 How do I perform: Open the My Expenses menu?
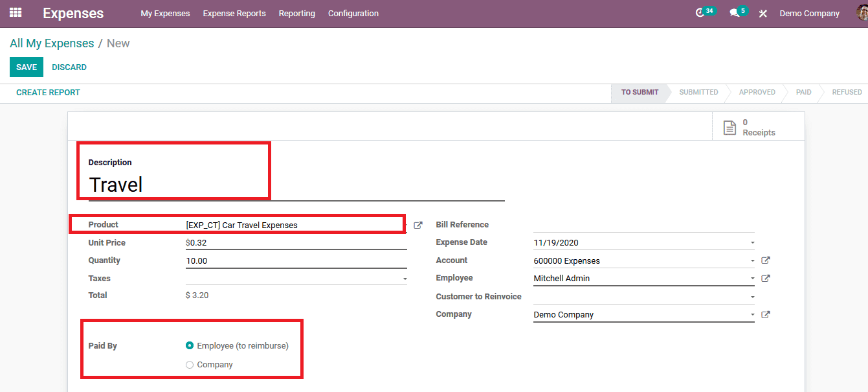point(166,13)
